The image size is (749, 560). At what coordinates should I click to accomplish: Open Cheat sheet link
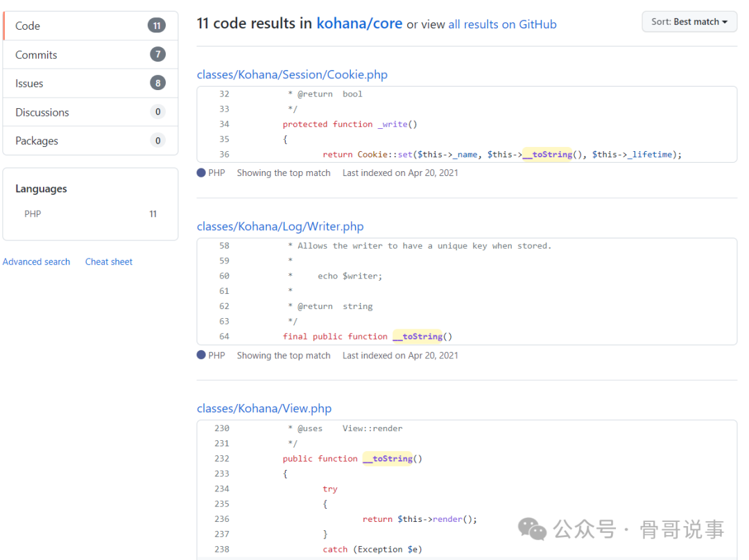109,261
